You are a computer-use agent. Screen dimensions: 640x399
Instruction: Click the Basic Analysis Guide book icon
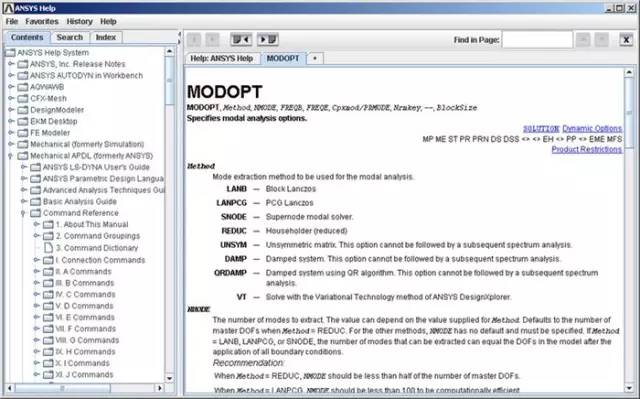click(36, 201)
